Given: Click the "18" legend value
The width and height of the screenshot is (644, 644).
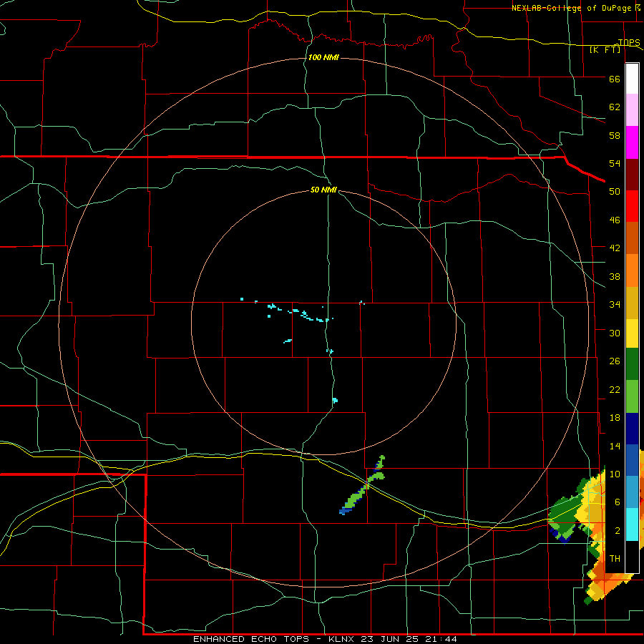Looking at the screenshot, I should 615,418.
